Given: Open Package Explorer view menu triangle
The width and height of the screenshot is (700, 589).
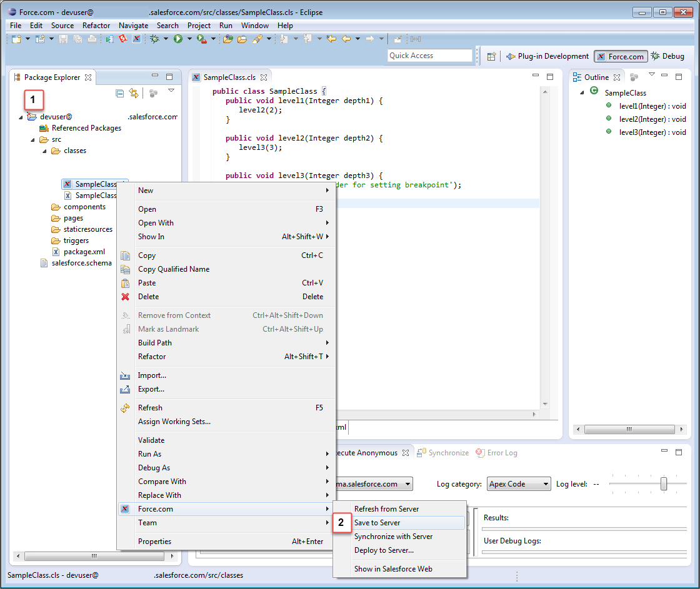Looking at the screenshot, I should [171, 91].
